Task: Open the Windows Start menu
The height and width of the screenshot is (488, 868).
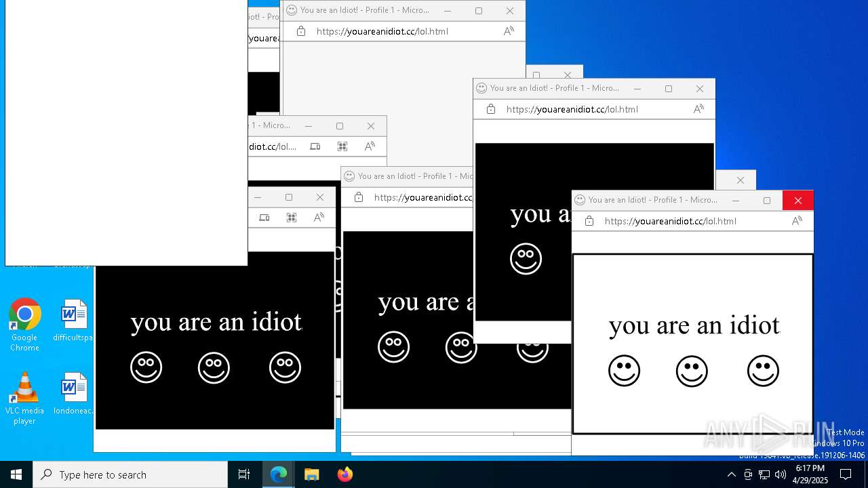Action: point(16,474)
